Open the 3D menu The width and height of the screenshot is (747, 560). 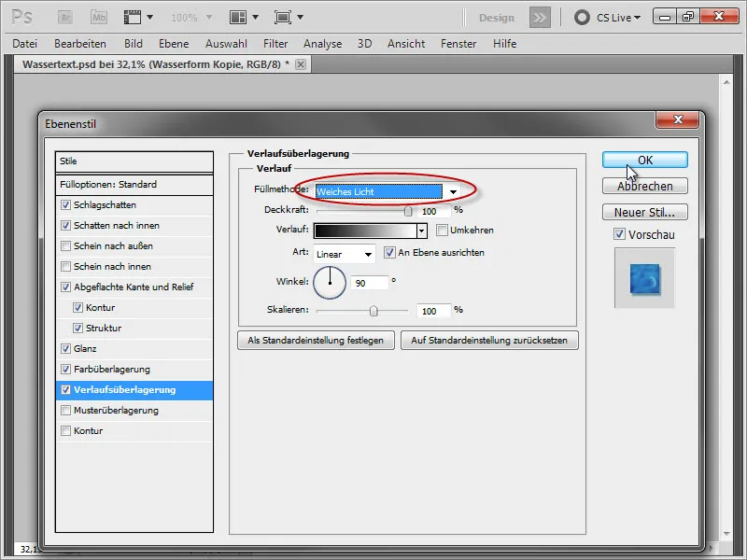click(364, 44)
